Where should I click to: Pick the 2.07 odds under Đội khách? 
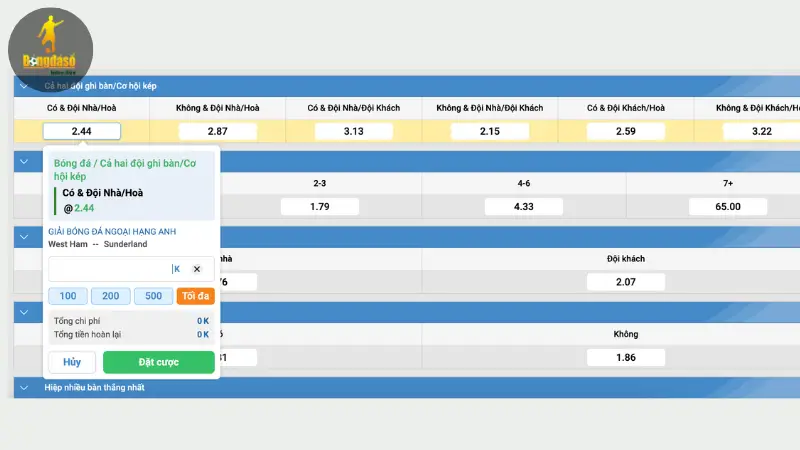click(x=625, y=282)
